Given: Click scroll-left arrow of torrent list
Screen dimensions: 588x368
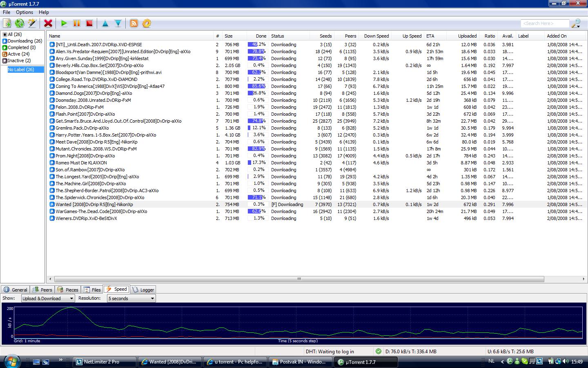Looking at the screenshot, I should click(50, 279).
